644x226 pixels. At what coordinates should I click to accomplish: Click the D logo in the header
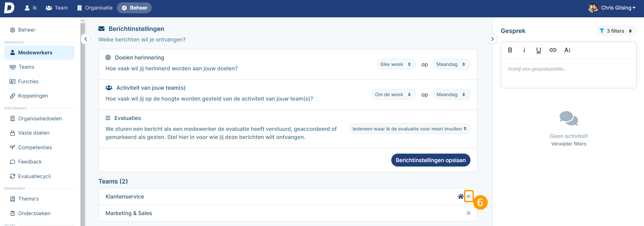tap(9, 7)
